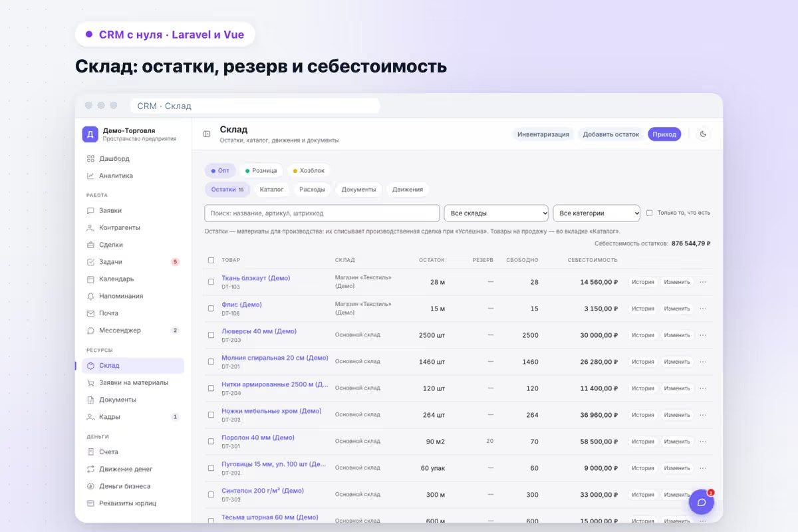Click the Счета receipt icon

coord(90,452)
